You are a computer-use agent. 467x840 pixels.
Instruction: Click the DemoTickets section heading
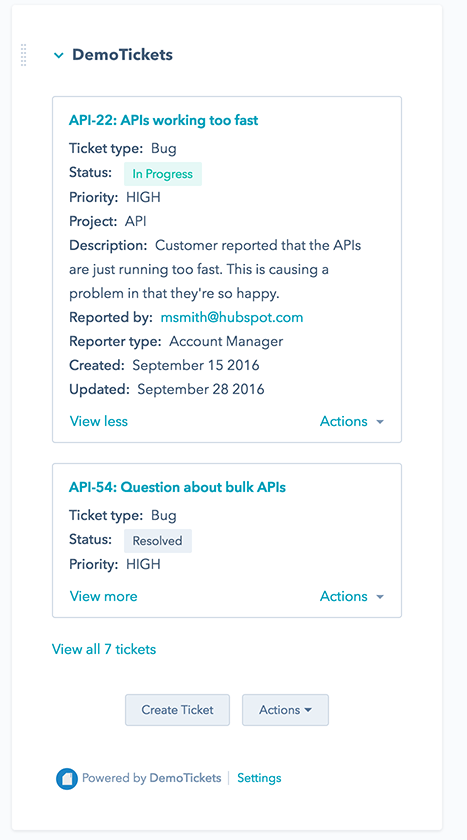pyautogui.click(x=123, y=55)
